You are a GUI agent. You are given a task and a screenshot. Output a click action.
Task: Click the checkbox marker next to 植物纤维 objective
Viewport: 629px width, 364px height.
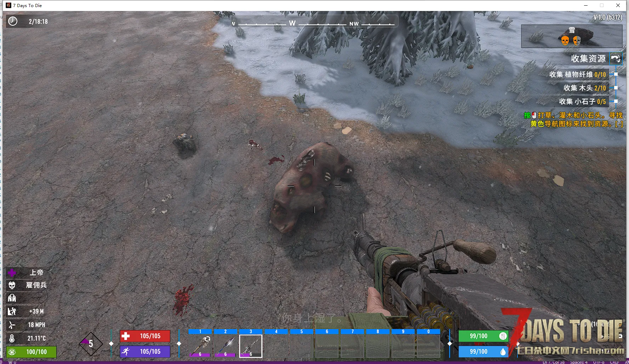[x=616, y=74]
